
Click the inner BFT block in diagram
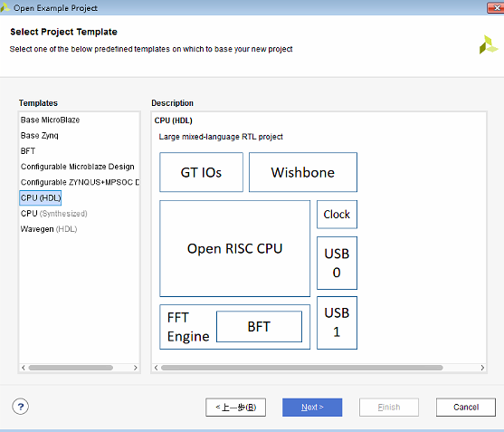coord(259,327)
